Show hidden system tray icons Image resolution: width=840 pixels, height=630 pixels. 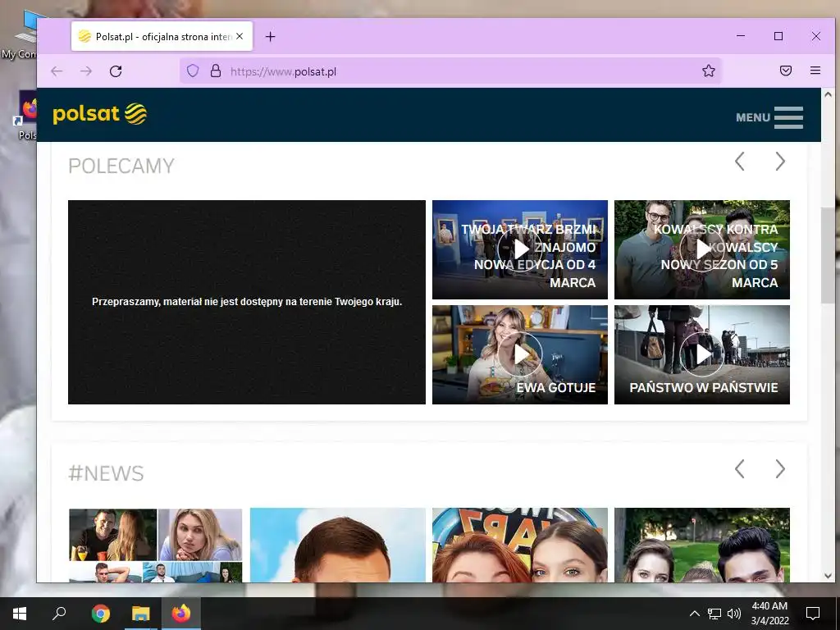point(694,614)
